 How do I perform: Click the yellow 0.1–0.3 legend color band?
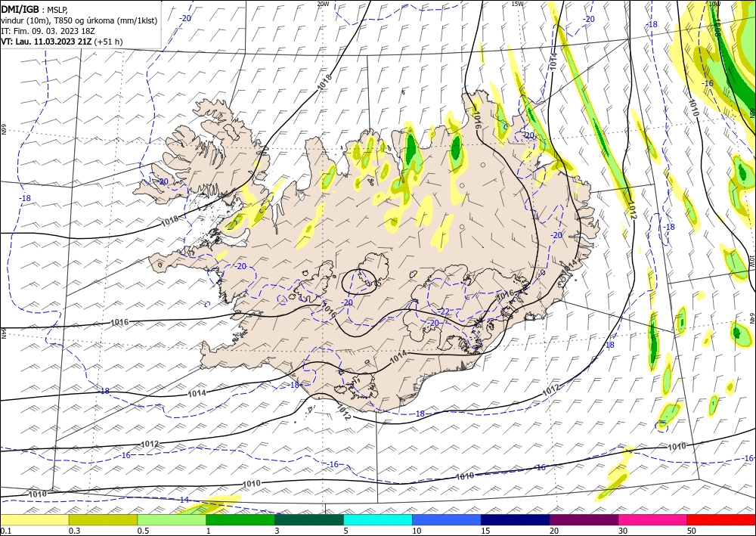click(x=34, y=519)
